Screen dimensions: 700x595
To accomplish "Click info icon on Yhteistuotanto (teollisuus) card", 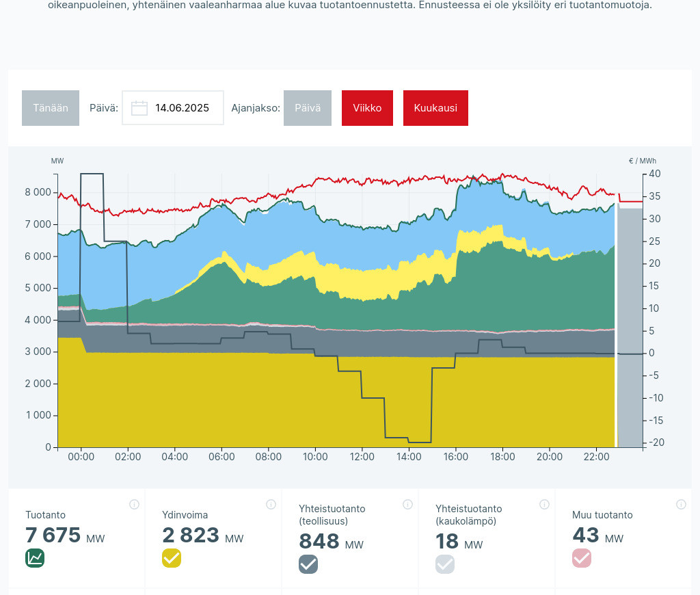I will [x=407, y=505].
